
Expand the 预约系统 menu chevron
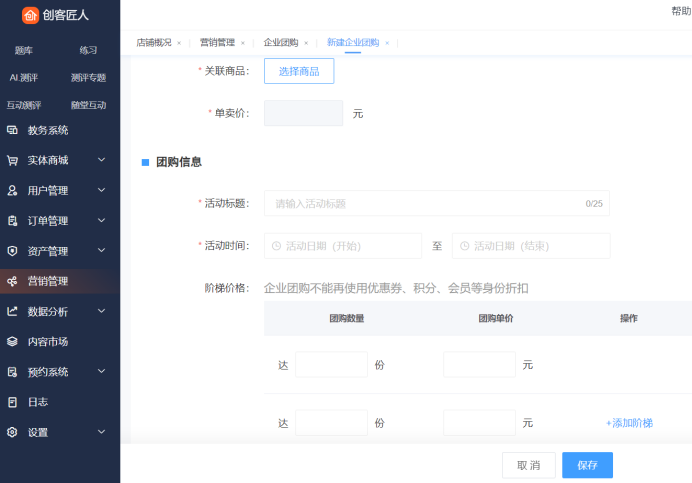coord(101,372)
